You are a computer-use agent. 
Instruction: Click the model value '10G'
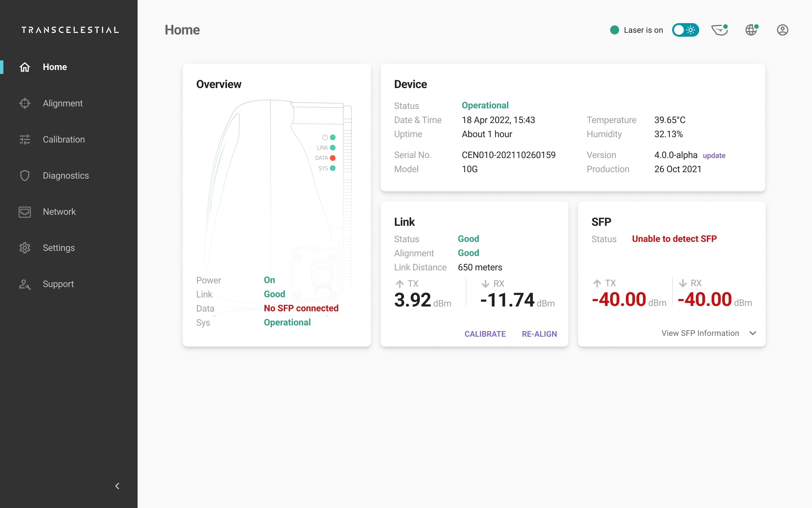[x=469, y=169]
